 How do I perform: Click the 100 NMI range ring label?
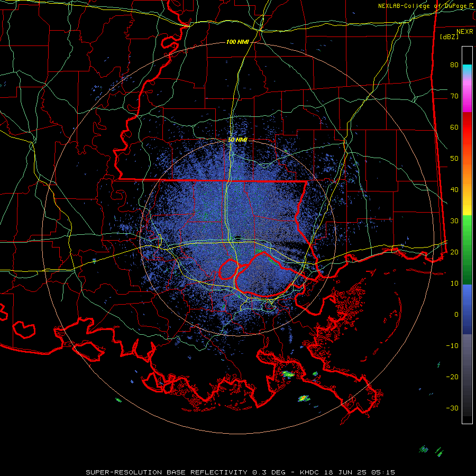(237, 42)
